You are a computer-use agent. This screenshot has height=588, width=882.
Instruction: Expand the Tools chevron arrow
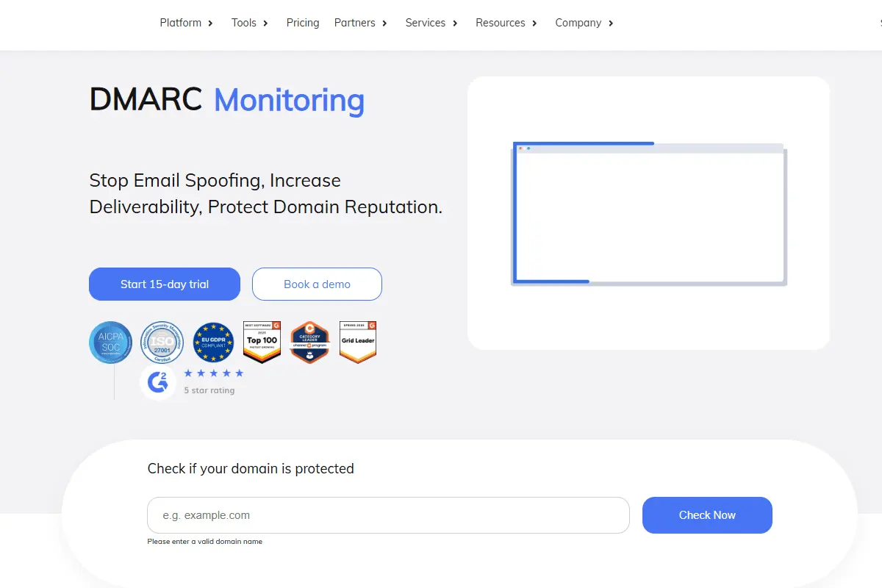tap(265, 24)
